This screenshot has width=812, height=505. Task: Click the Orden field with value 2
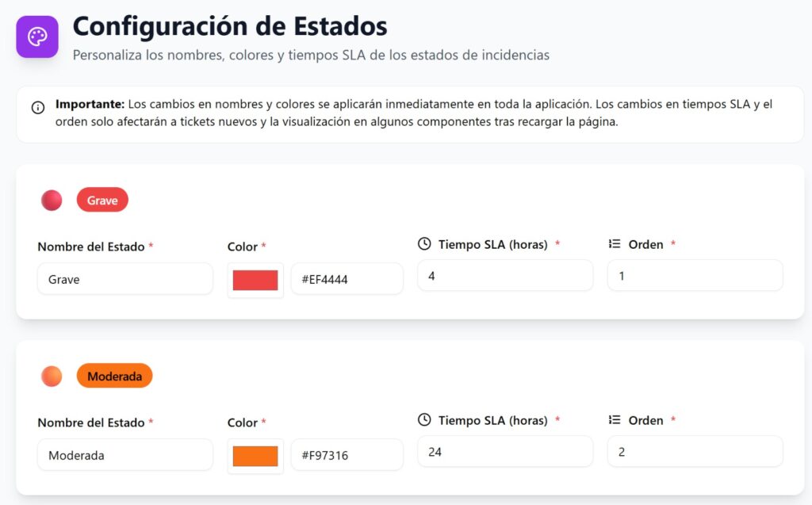(x=695, y=452)
